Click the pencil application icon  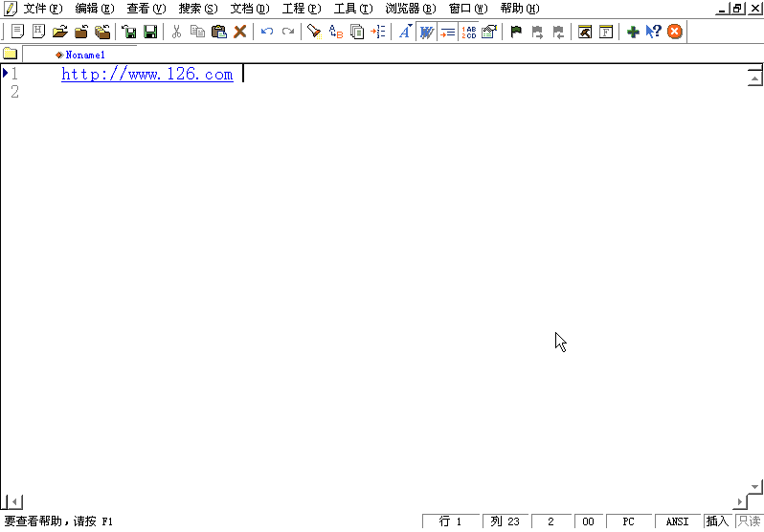(x=10, y=9)
